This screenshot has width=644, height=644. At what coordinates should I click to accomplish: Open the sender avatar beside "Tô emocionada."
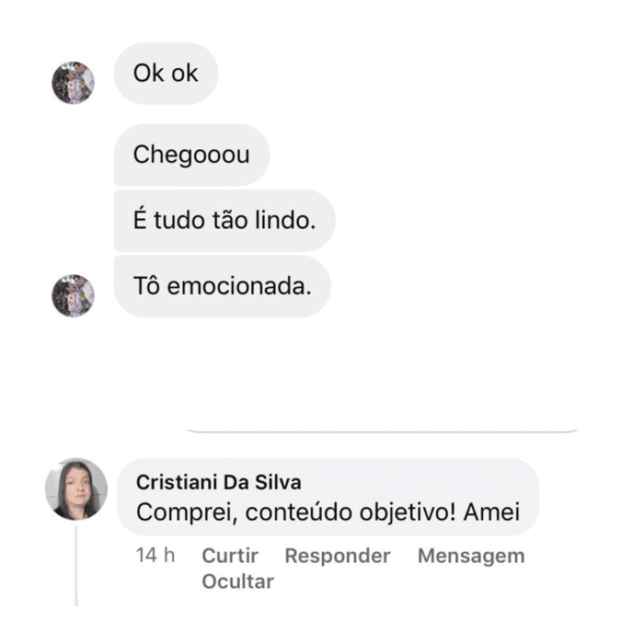tap(73, 296)
